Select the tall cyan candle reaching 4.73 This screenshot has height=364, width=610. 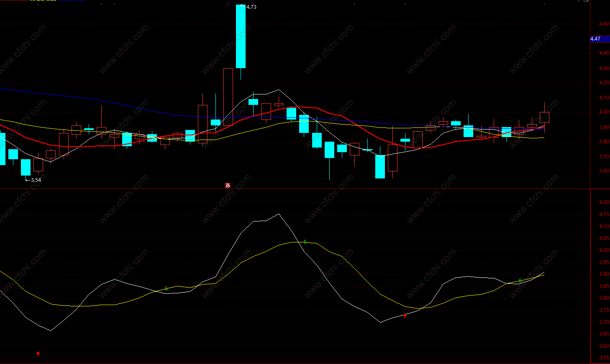coord(241,36)
